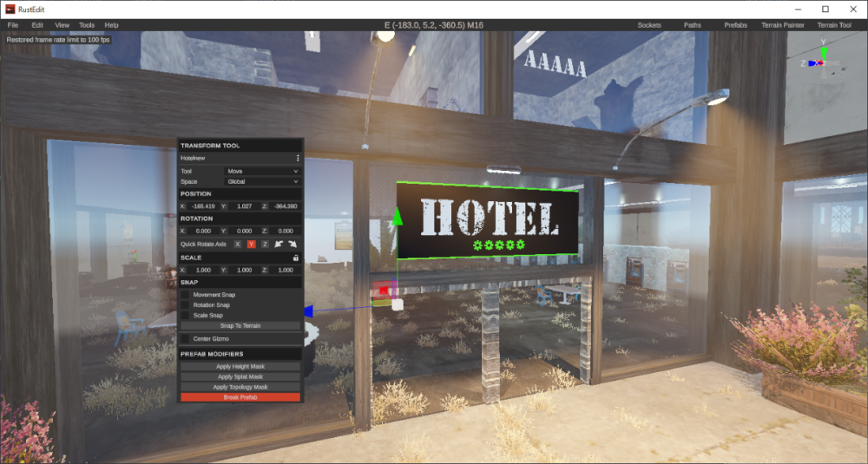Open the File menu
868x464 pixels.
[x=13, y=25]
